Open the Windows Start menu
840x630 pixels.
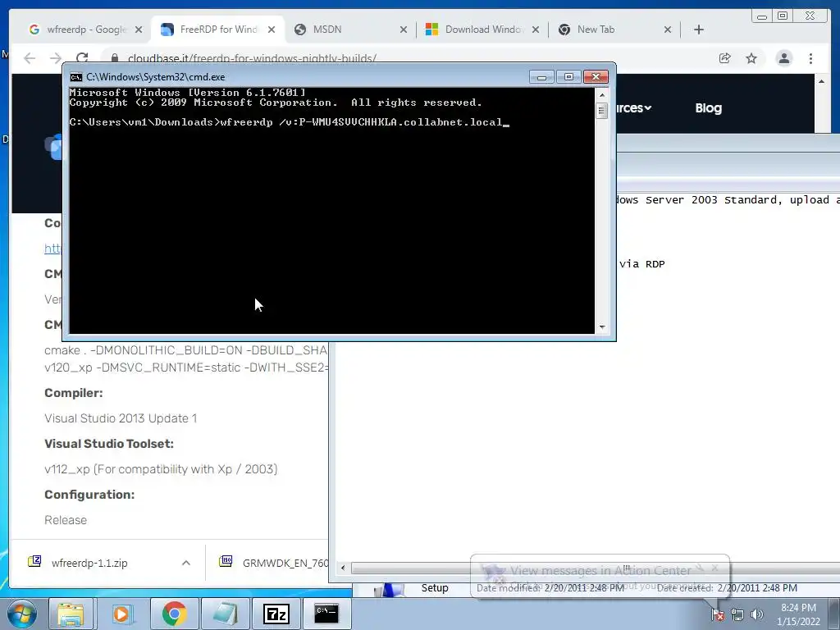(21, 614)
